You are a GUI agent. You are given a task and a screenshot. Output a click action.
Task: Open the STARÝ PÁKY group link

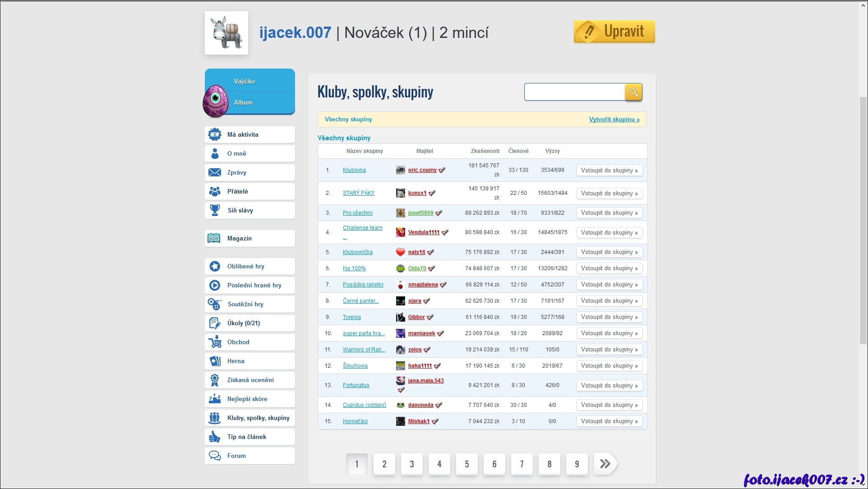pyautogui.click(x=358, y=193)
